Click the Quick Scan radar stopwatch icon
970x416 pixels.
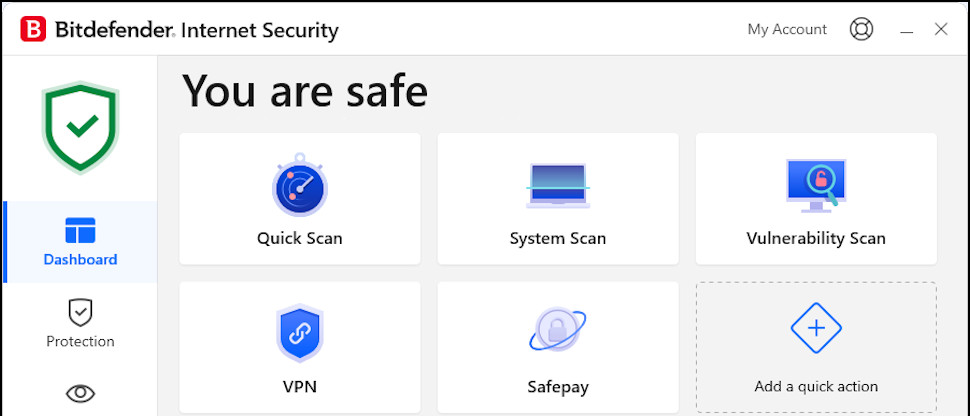[x=299, y=184]
